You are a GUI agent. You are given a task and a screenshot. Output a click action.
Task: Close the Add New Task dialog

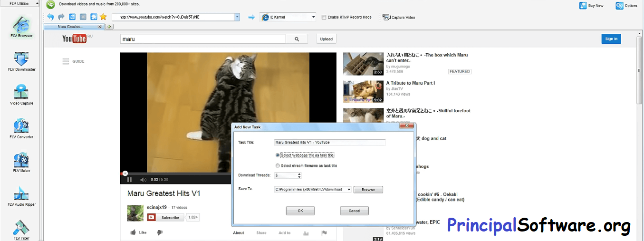pos(406,126)
